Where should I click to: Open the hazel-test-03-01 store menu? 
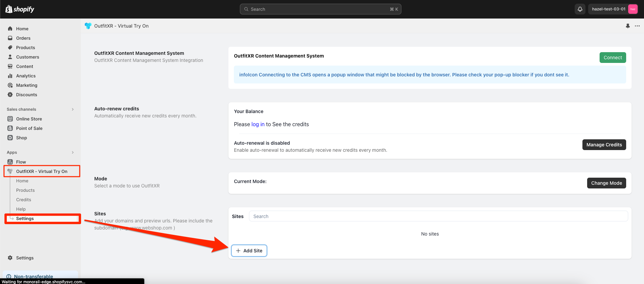pos(613,9)
